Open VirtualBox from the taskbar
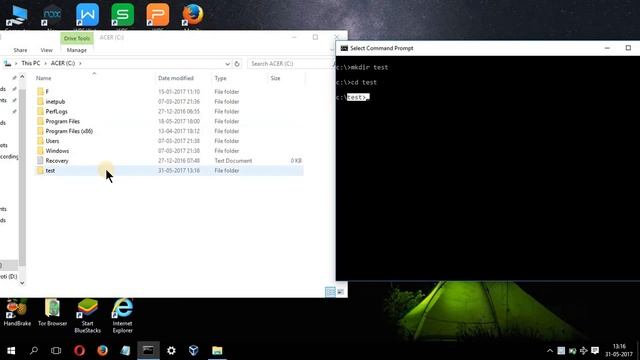Image resolution: width=640 pixels, height=360 pixels. click(194, 351)
